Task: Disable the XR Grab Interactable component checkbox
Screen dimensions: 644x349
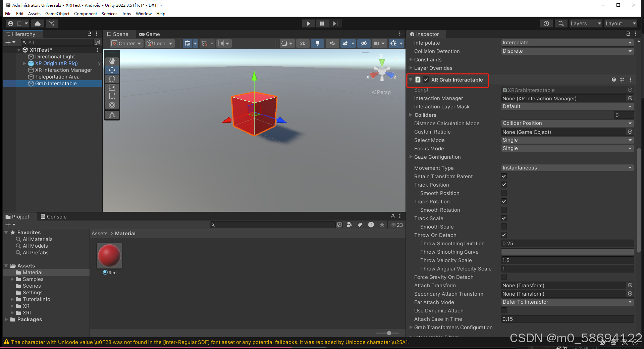Action: 426,80
